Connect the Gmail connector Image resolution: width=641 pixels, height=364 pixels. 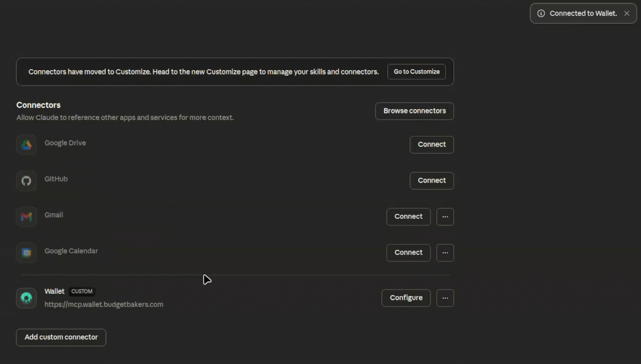tap(408, 216)
